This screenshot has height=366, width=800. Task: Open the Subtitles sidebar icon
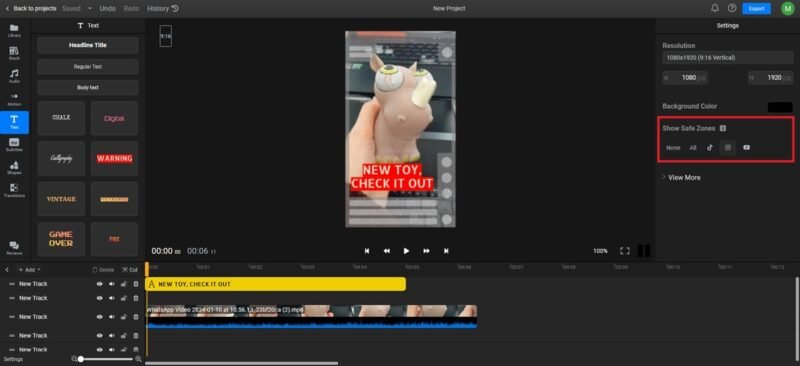point(14,144)
